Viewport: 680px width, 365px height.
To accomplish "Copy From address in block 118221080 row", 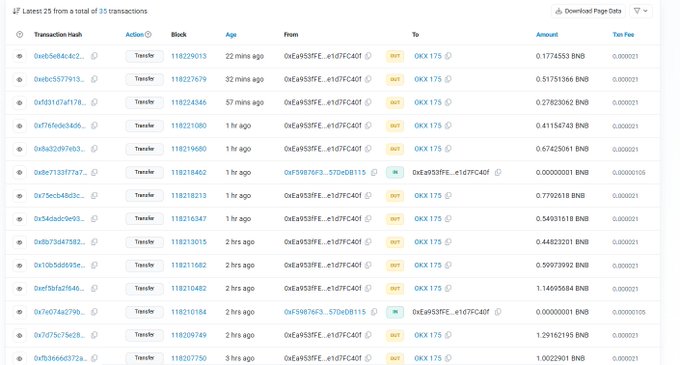I will click(x=368, y=126).
